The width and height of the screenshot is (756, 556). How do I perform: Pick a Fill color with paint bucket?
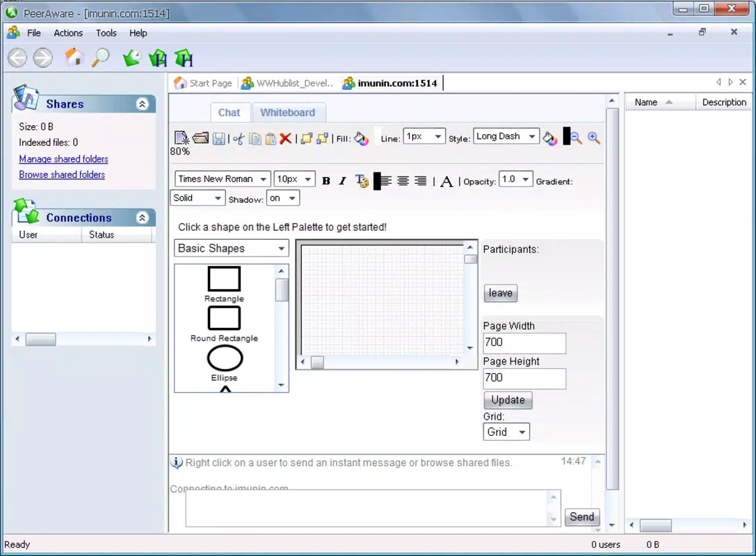click(361, 139)
